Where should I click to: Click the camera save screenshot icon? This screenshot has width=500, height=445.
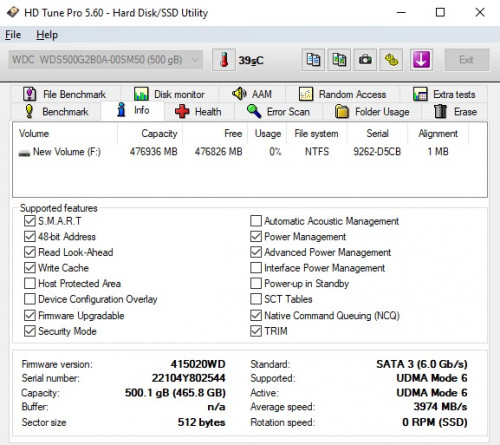coord(365,60)
